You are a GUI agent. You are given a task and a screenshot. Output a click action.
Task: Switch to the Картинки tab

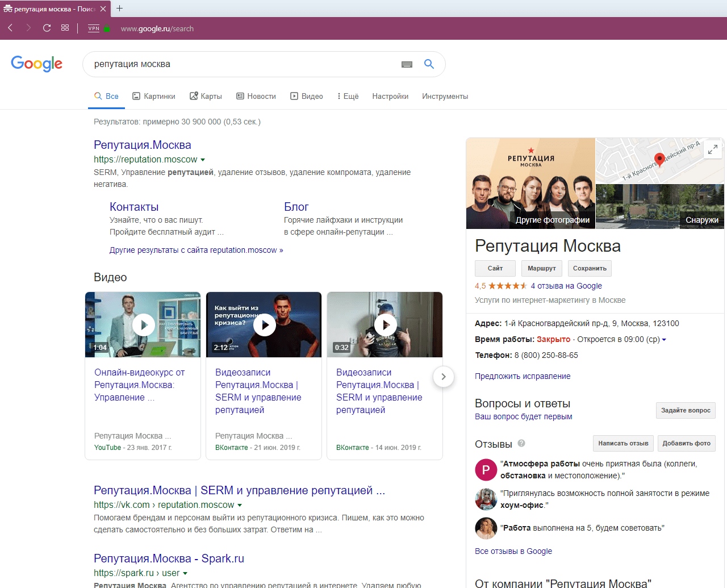coord(154,96)
